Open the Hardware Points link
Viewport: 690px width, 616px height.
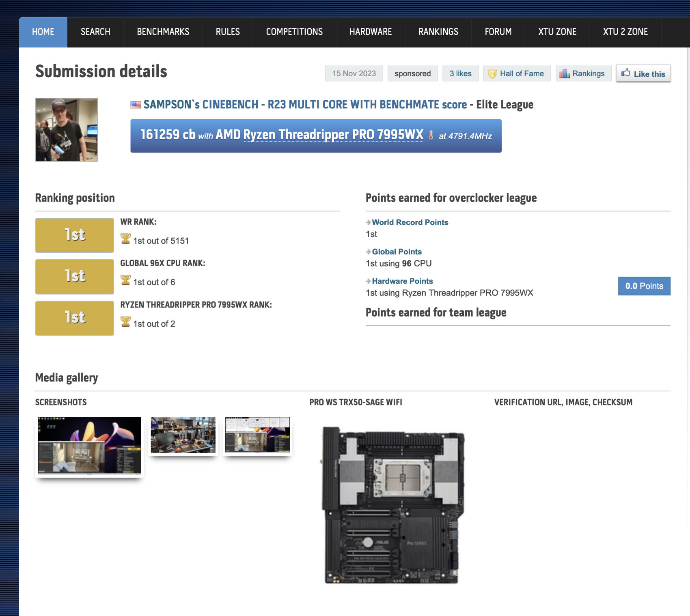402,281
